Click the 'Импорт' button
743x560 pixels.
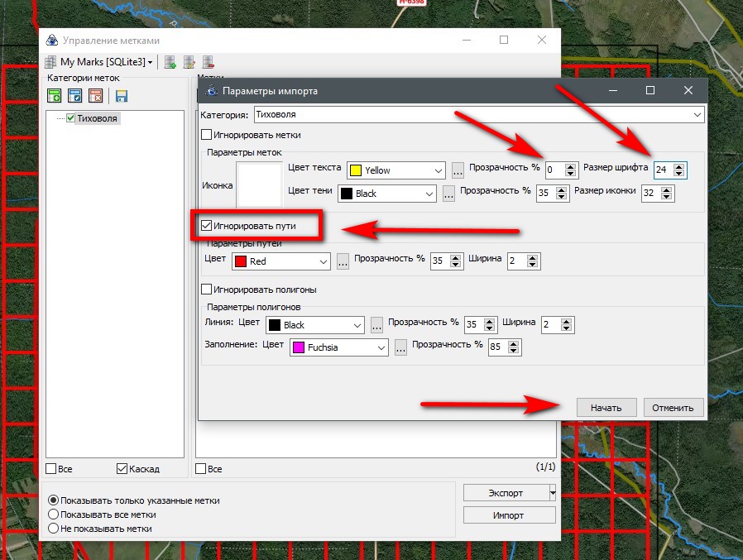click(x=509, y=515)
